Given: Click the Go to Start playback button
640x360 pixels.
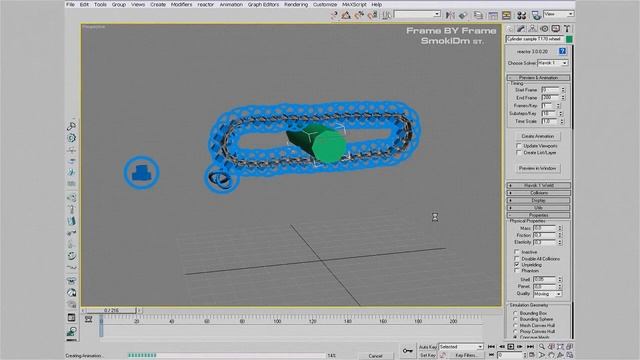Looking at the screenshot, I should coord(491,347).
